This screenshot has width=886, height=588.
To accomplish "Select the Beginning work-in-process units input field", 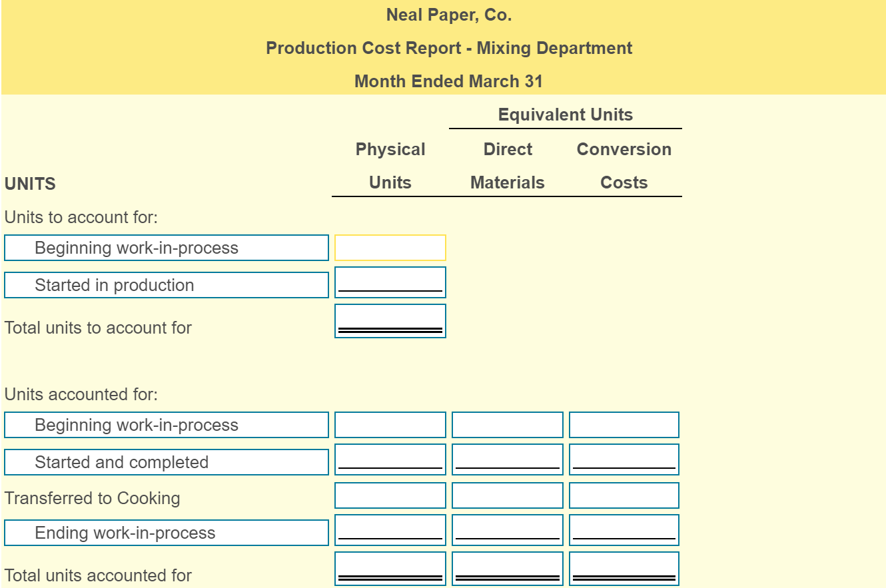I will 390,247.
